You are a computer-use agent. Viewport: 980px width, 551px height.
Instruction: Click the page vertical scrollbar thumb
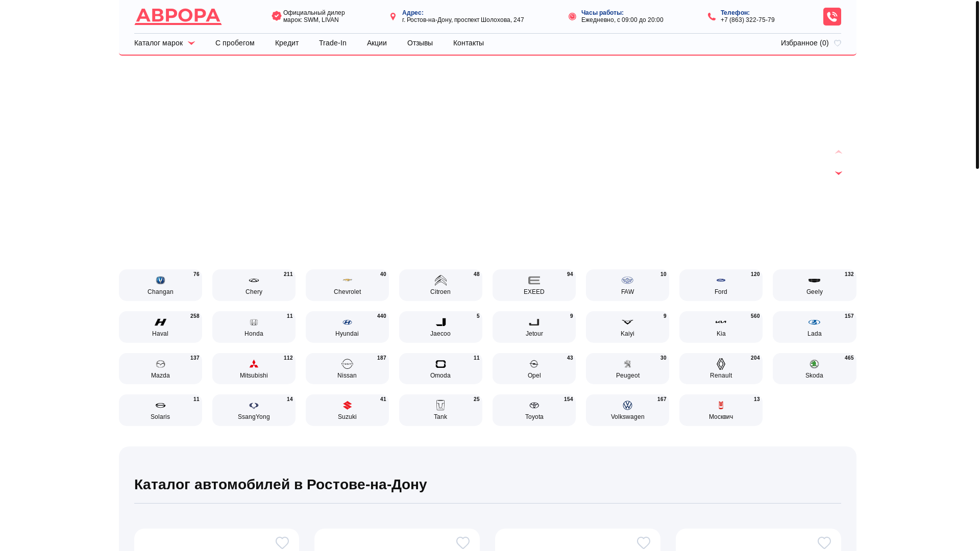tap(977, 84)
